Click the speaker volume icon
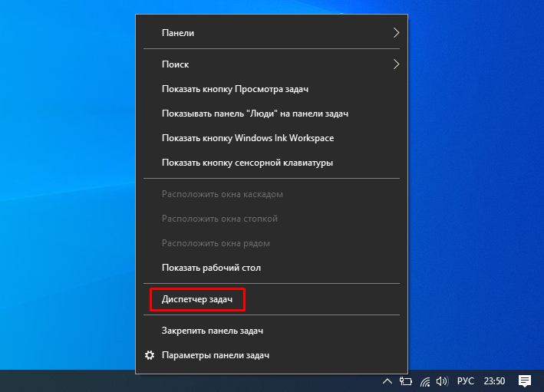The width and height of the screenshot is (544, 392). [442, 381]
